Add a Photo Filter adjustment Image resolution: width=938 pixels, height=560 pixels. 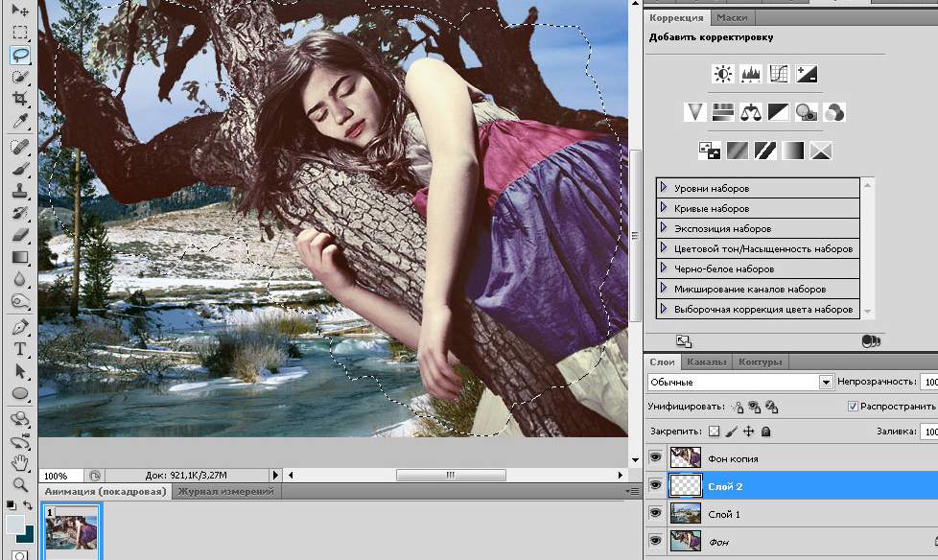807,112
